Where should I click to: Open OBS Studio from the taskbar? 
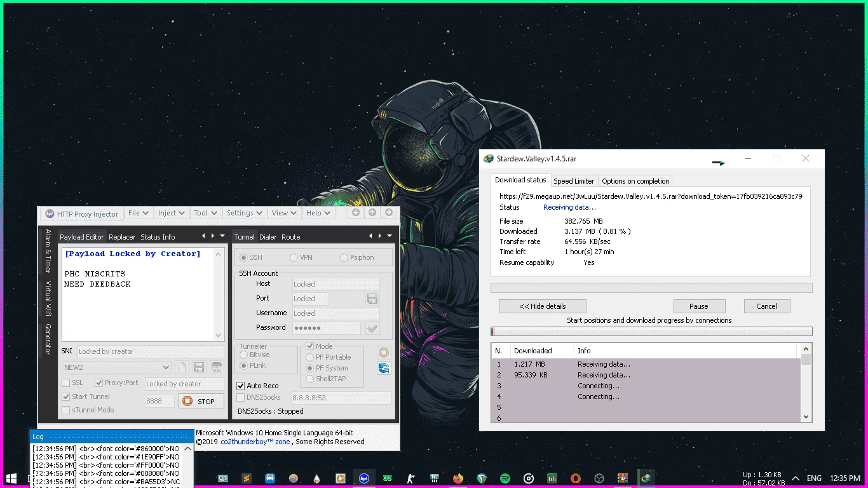(599, 478)
